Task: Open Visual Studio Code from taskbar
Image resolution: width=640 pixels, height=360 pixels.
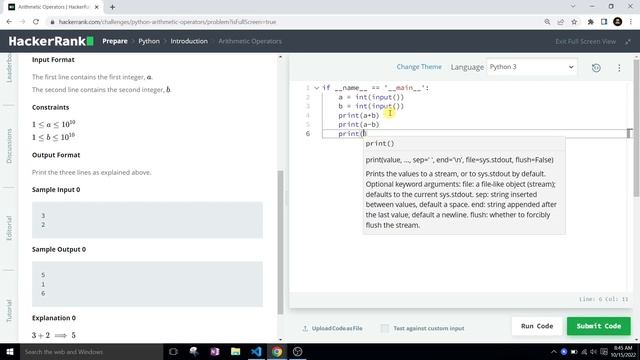Action: tap(256, 351)
